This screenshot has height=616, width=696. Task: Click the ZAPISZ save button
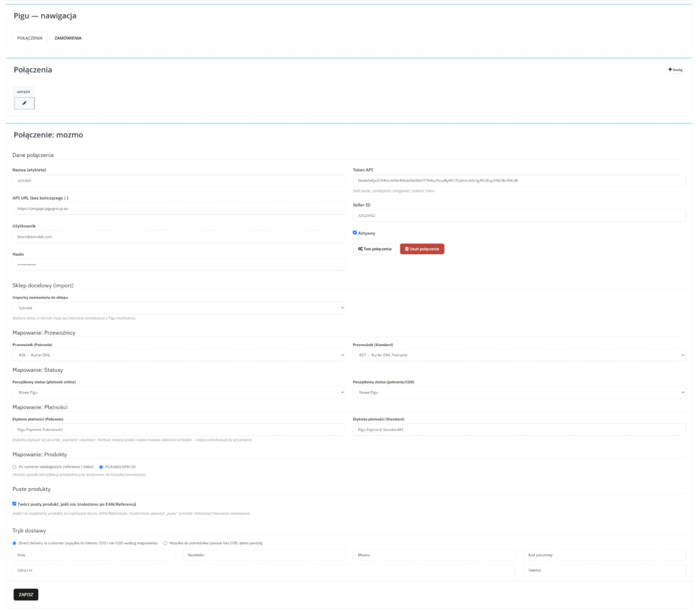pyautogui.click(x=26, y=594)
